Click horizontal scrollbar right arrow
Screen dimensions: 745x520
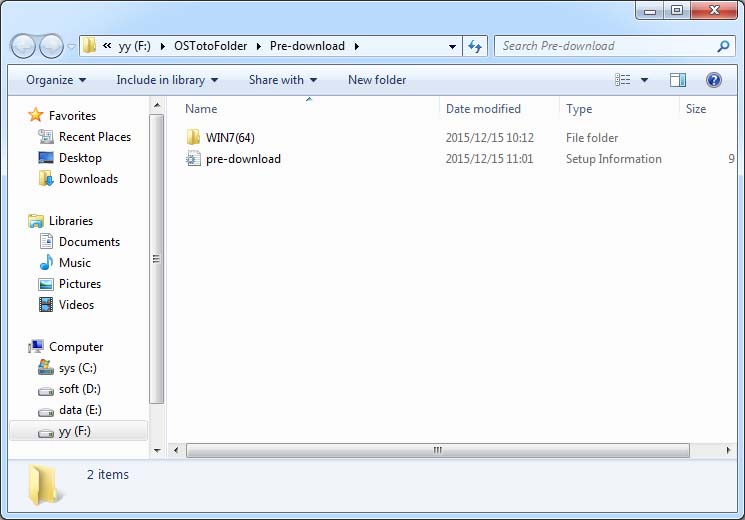pos(728,450)
